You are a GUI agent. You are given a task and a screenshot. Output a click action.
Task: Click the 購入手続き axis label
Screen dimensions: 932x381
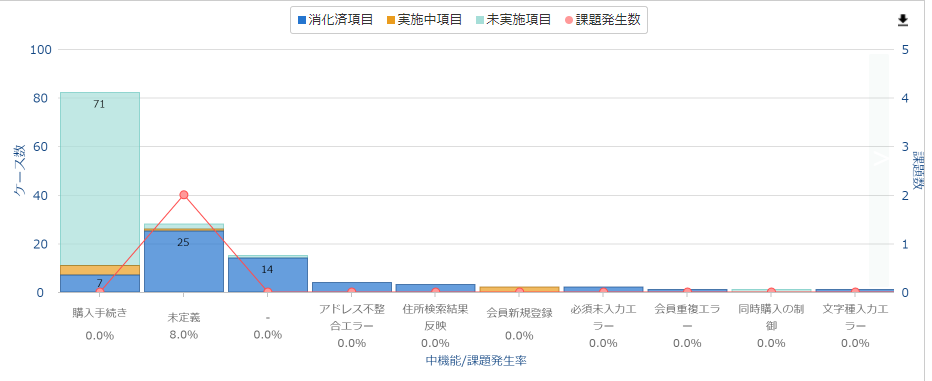pos(100,313)
